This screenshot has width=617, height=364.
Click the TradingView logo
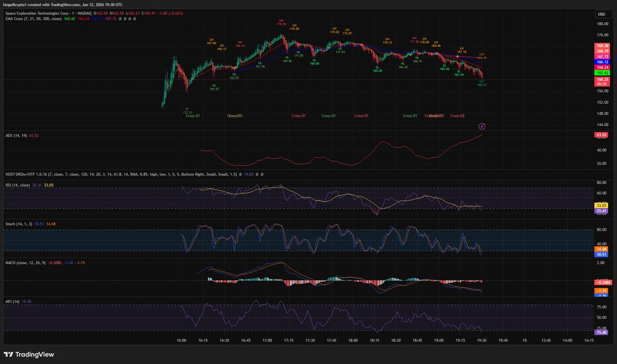click(29, 354)
